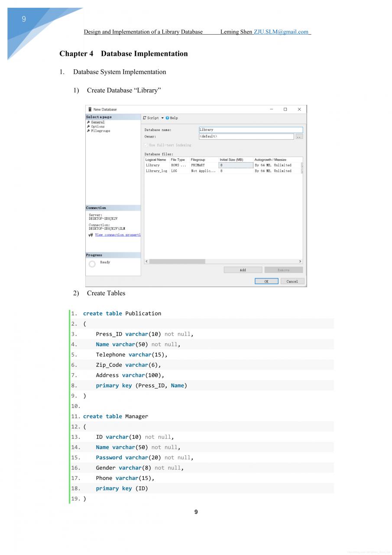This screenshot has width=392, height=555.
Task: Click the LOG file type cell
Action: tap(179, 171)
